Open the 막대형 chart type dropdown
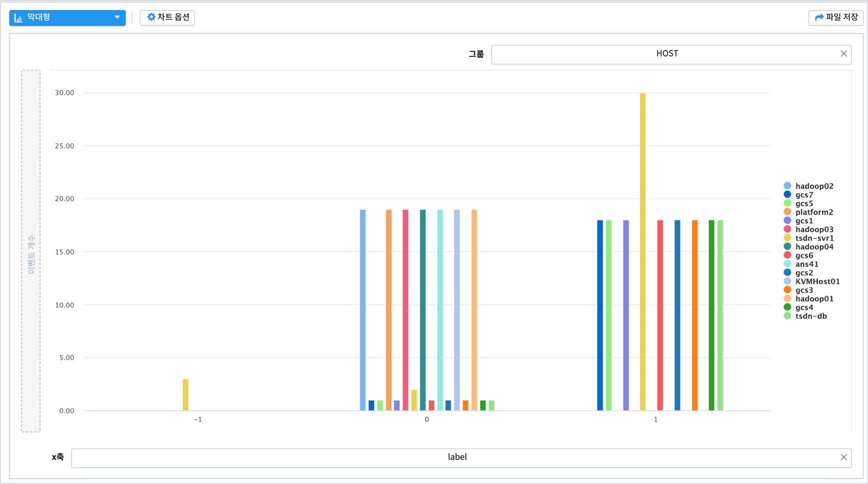This screenshot has height=484, width=868. (68, 17)
